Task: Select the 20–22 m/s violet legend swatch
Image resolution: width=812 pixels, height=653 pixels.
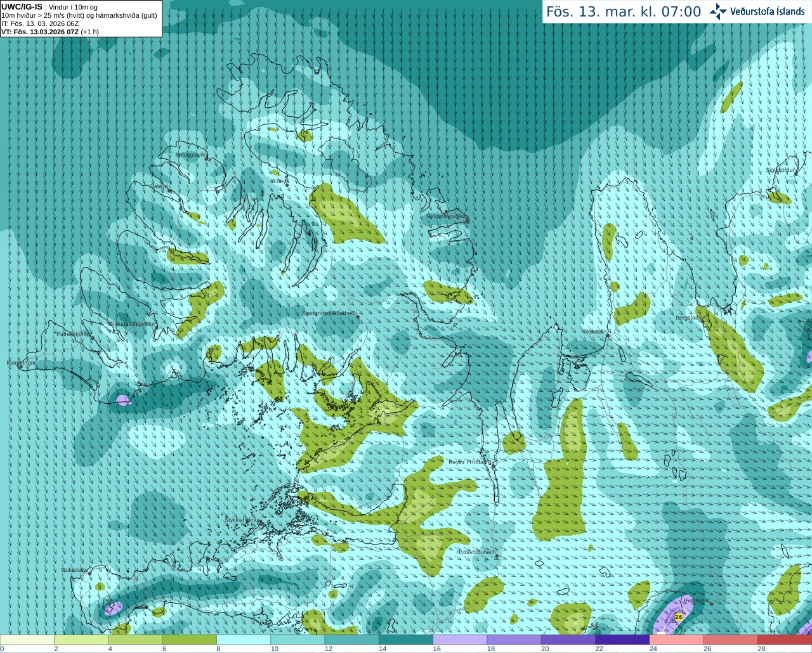Action: tap(568, 640)
